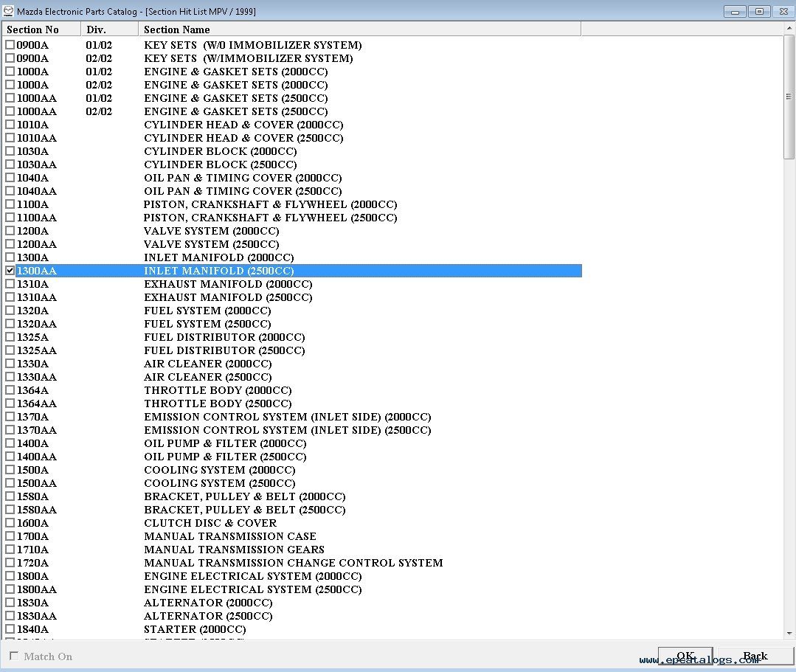Viewport: 796px width, 672px height.
Task: Select PISTON, CRANKSHAFT & FLYWHEEL (2500CC) row
Action: pyautogui.click(x=292, y=218)
